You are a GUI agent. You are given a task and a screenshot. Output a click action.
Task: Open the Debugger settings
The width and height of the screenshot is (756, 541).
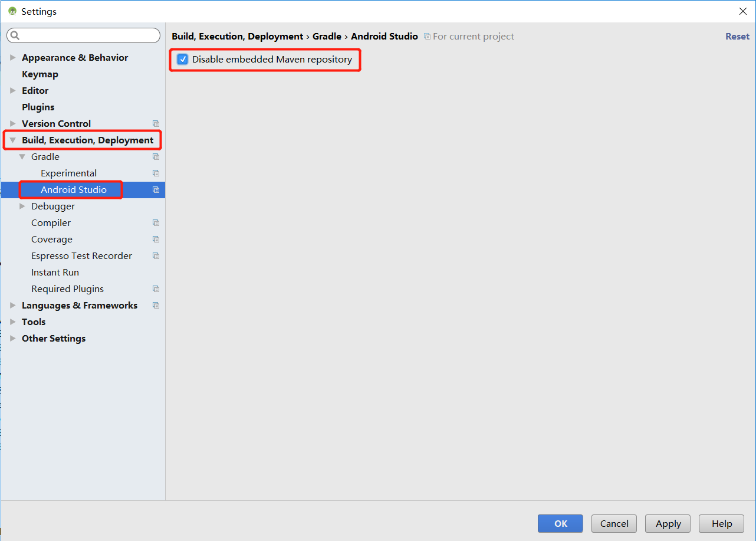(53, 206)
